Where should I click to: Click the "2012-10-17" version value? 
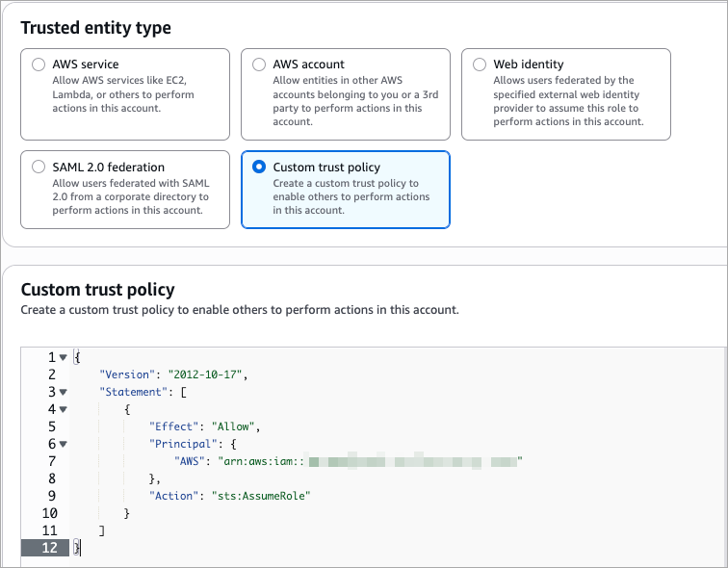point(207,374)
